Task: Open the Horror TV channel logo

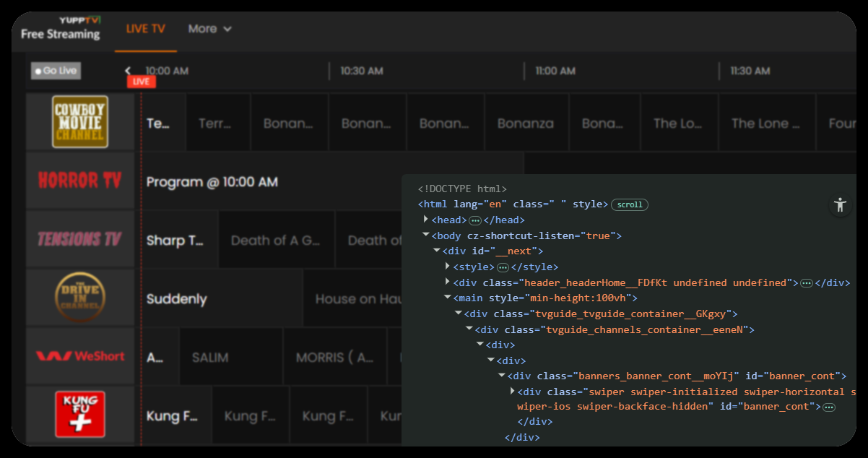Action: point(80,180)
